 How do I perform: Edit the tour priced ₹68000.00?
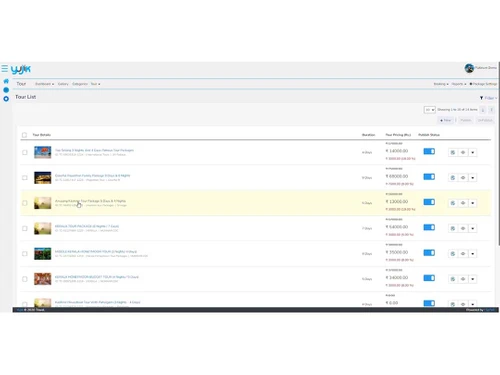(453, 178)
